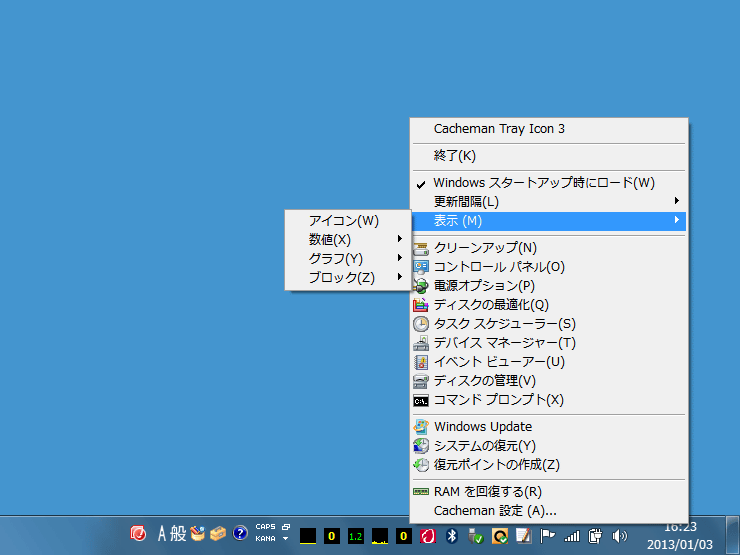Toggle the KANA lock indicator
The image size is (740, 555).
pyautogui.click(x=265, y=538)
